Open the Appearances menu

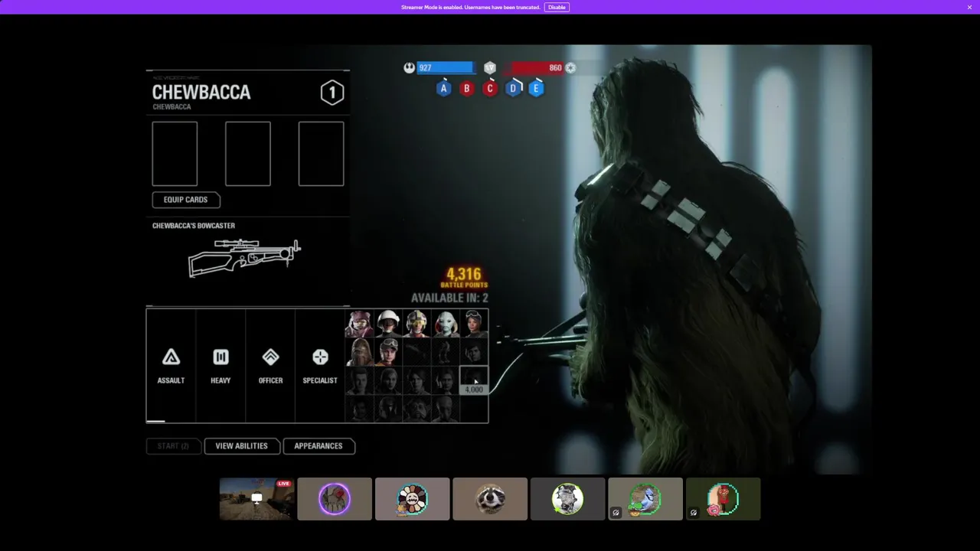[318, 446]
